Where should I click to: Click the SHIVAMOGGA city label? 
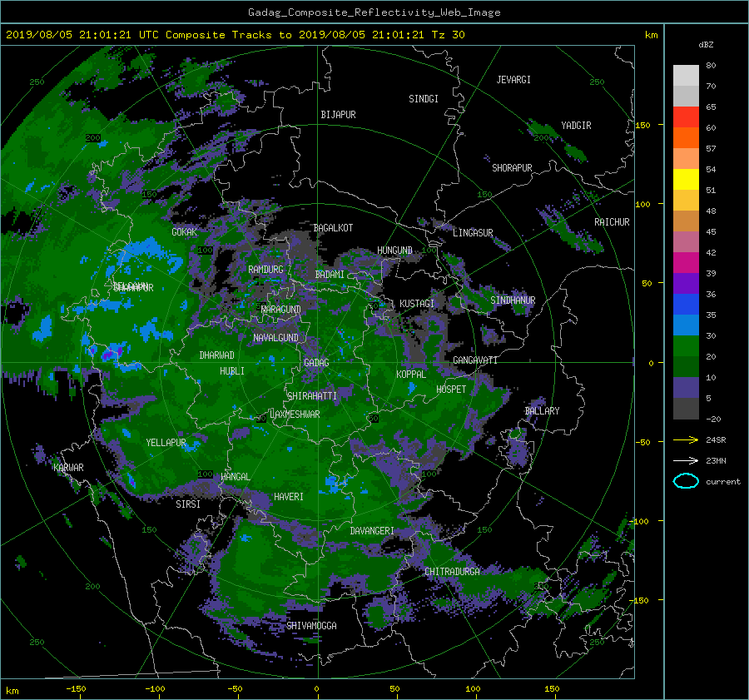click(x=311, y=625)
